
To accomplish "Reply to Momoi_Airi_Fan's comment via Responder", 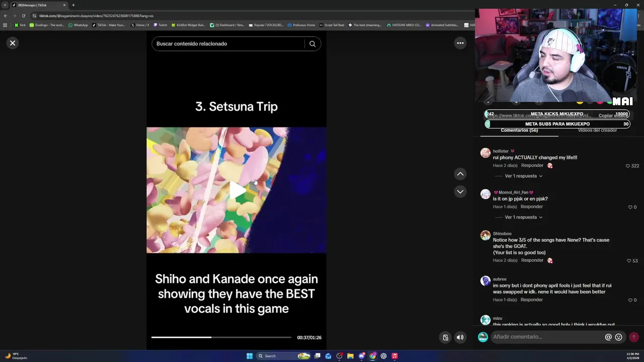I will [532, 207].
